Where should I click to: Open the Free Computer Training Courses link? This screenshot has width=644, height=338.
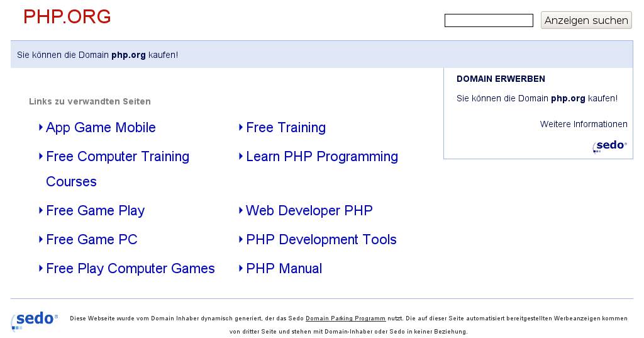tap(117, 157)
